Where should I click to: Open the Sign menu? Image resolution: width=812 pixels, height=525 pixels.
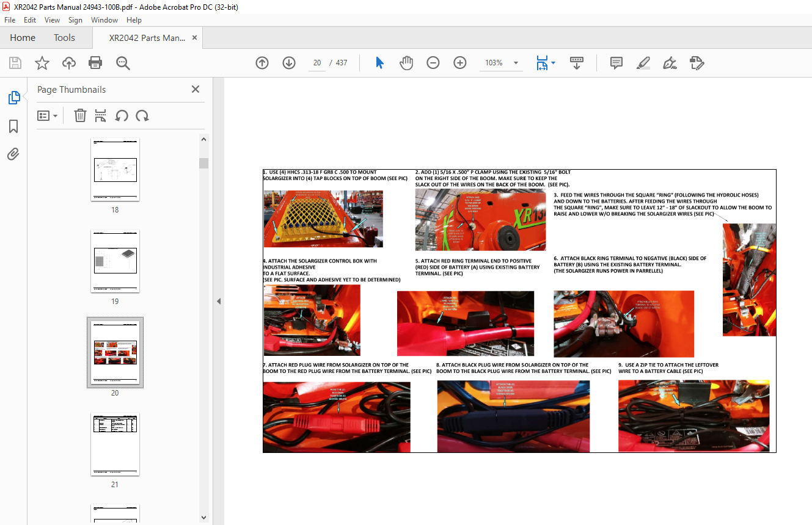pyautogui.click(x=75, y=20)
